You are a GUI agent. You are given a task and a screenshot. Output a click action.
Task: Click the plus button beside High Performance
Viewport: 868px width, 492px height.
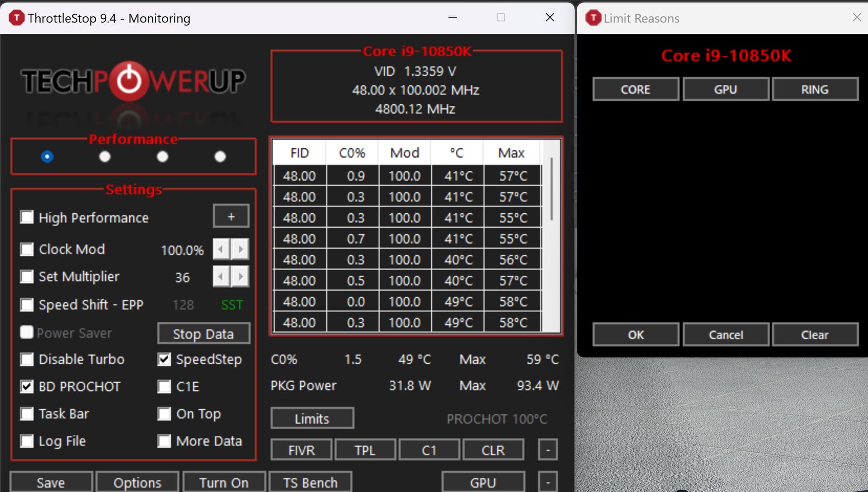point(231,216)
